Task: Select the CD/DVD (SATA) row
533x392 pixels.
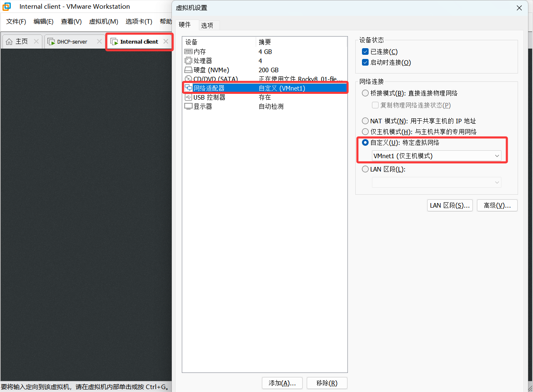Action: 265,79
